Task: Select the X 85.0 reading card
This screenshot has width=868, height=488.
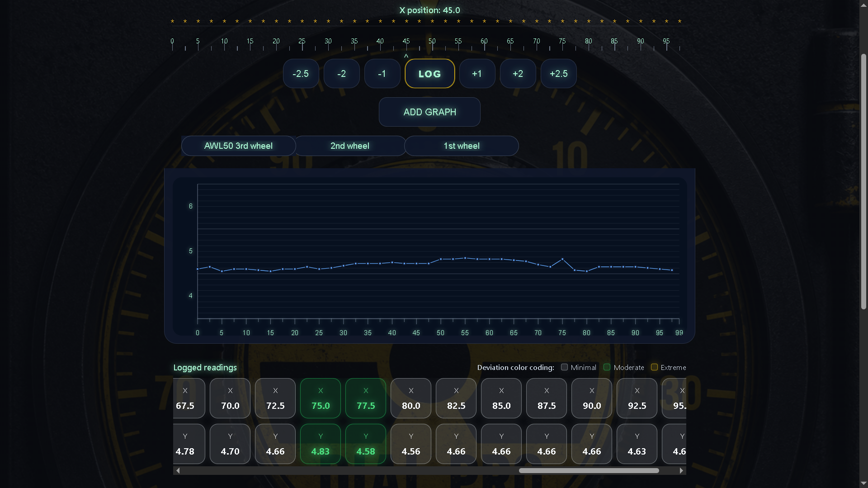Action: pos(501,398)
